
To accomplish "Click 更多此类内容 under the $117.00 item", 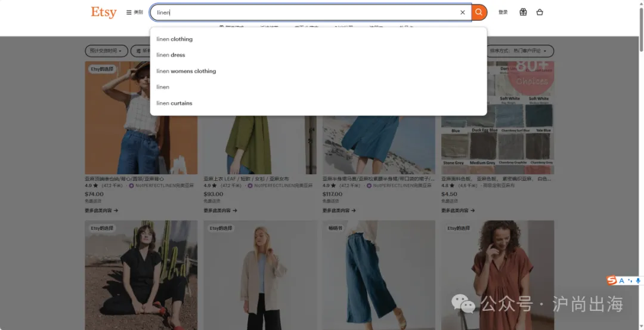I will (339, 211).
